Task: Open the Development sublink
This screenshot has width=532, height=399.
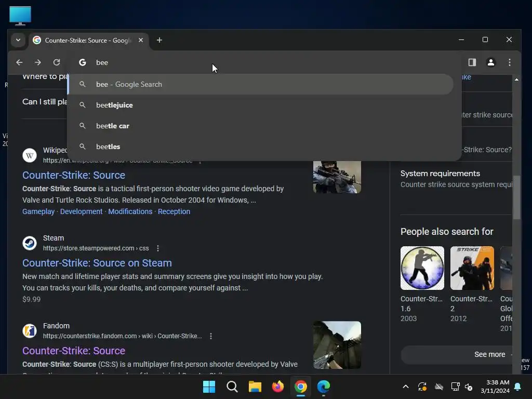Action: [82, 211]
